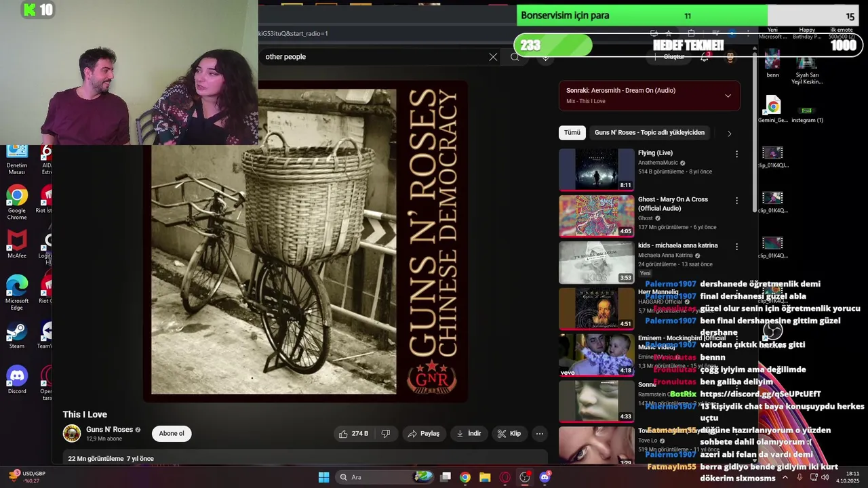Subscribe using Abone ol button
The width and height of the screenshot is (868, 488).
pos(172,434)
